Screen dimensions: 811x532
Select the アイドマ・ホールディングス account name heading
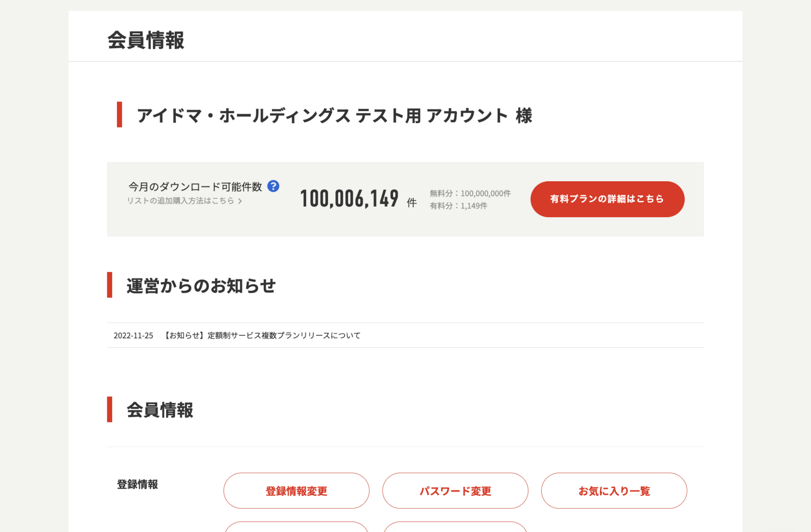tap(334, 115)
